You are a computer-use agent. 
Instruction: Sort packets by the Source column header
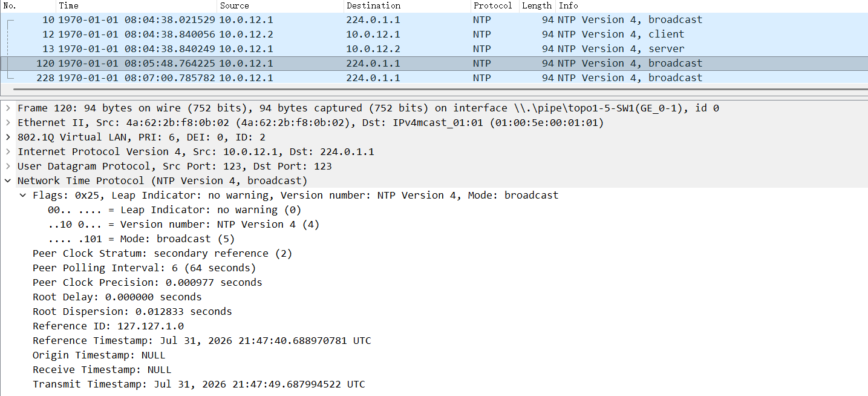[x=280, y=5]
